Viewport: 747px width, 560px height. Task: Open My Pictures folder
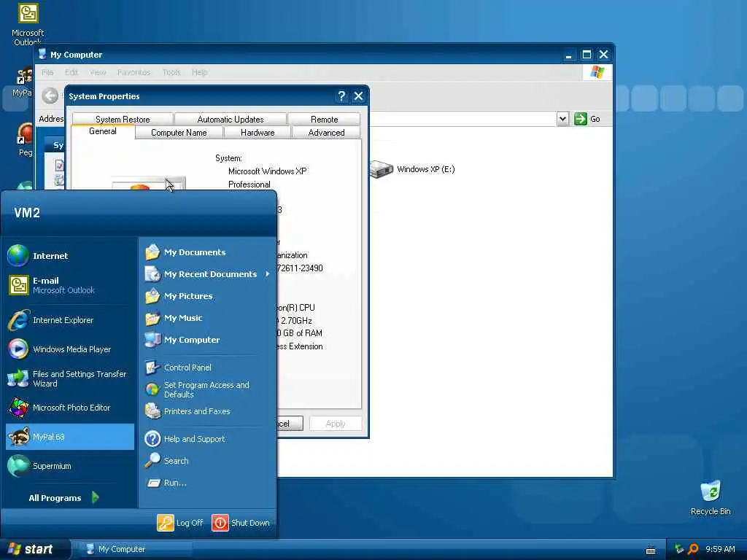coord(207,296)
